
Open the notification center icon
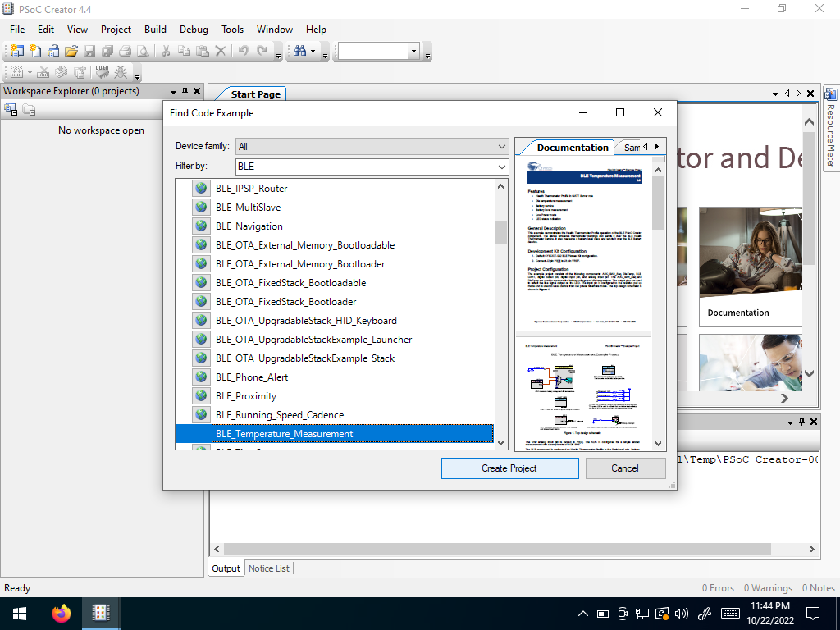tap(813, 614)
